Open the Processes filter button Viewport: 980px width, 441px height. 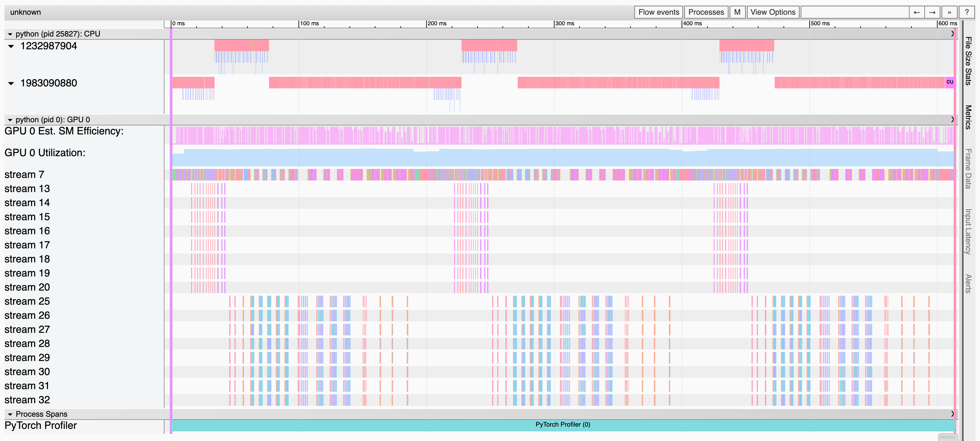point(706,12)
